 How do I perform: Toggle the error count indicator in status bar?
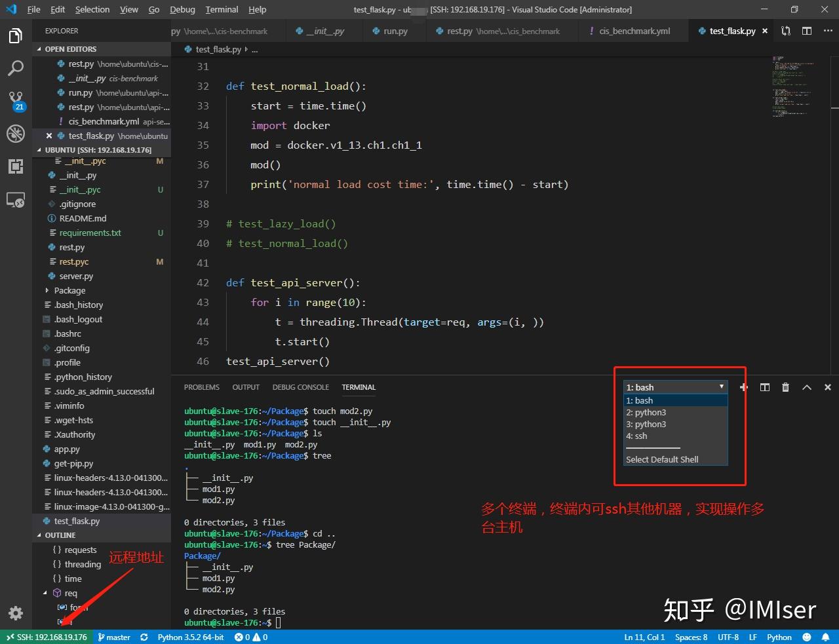click(250, 636)
